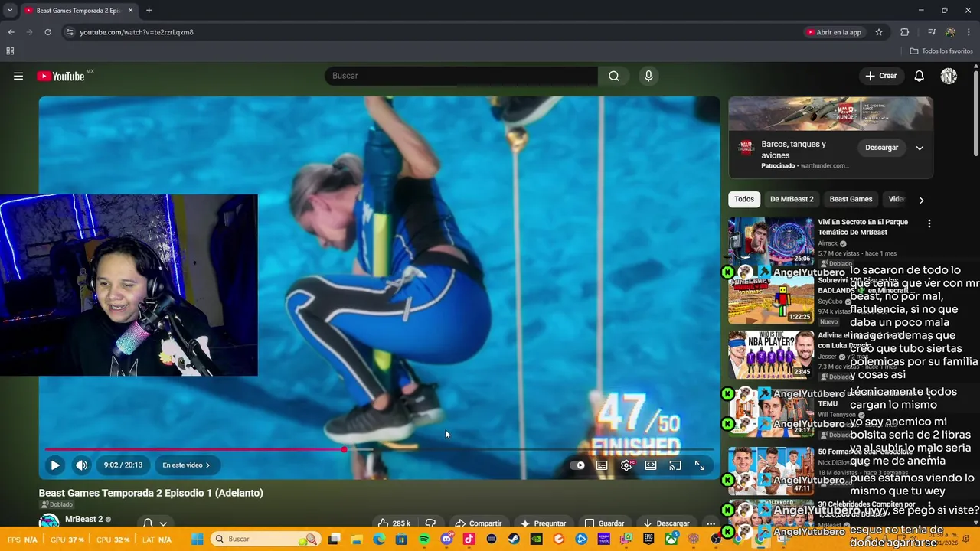Viewport: 980px width, 551px height.
Task: Open the Minecraft Badlands video thumbnail
Action: click(771, 300)
